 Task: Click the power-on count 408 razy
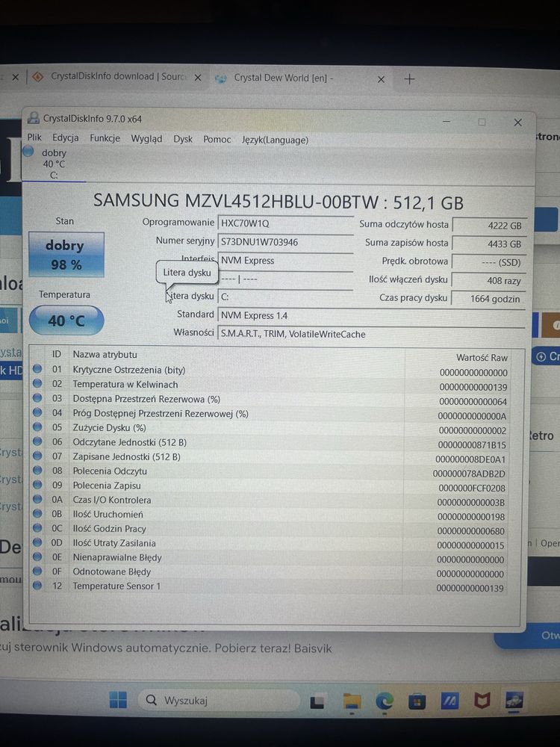coord(488,281)
